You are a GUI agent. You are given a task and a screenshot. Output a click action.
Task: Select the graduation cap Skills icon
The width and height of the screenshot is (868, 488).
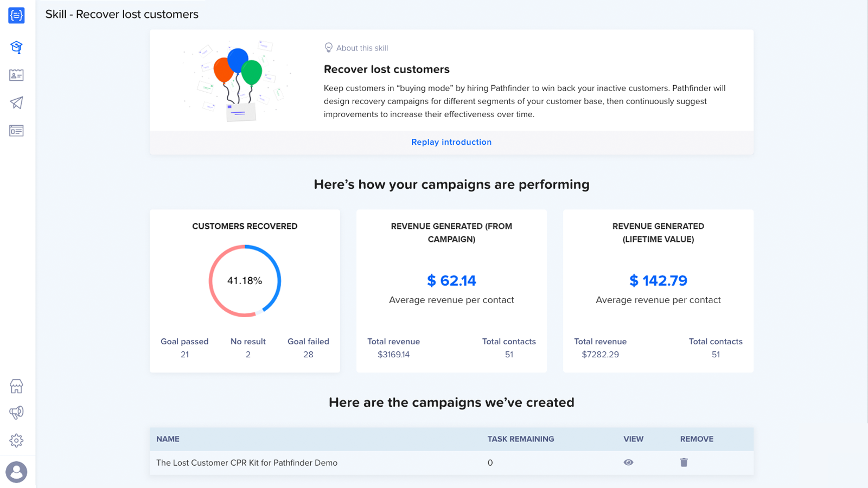[16, 48]
